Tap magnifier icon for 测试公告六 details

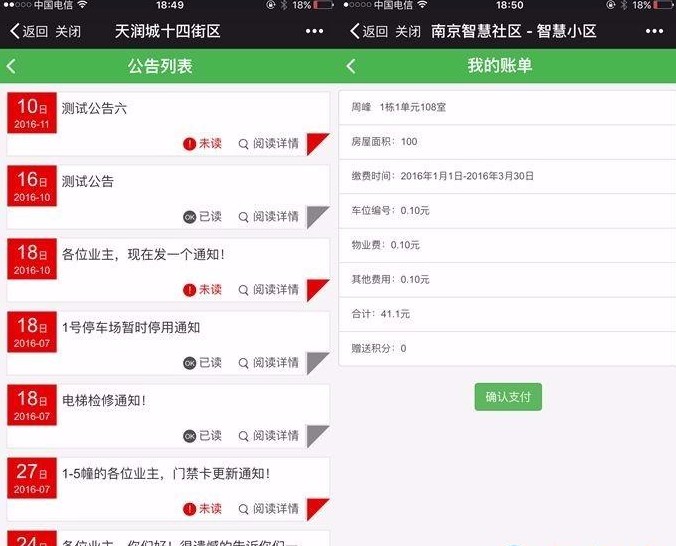[243, 144]
